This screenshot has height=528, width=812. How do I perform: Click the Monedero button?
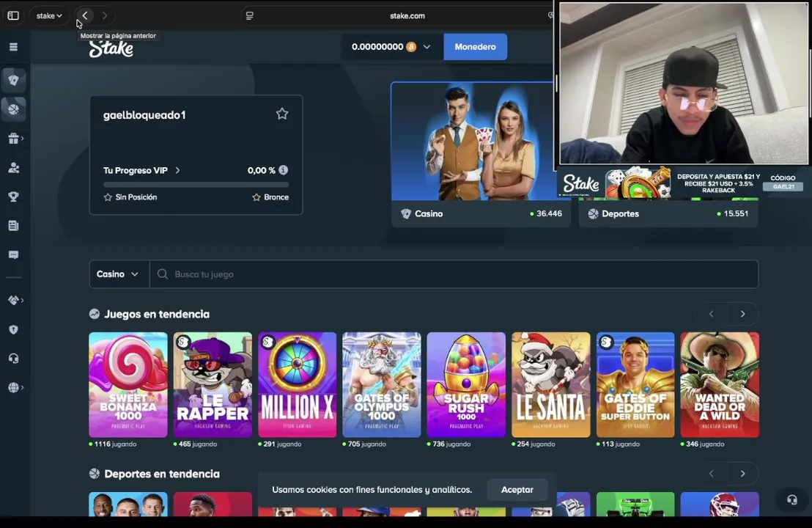coord(475,47)
